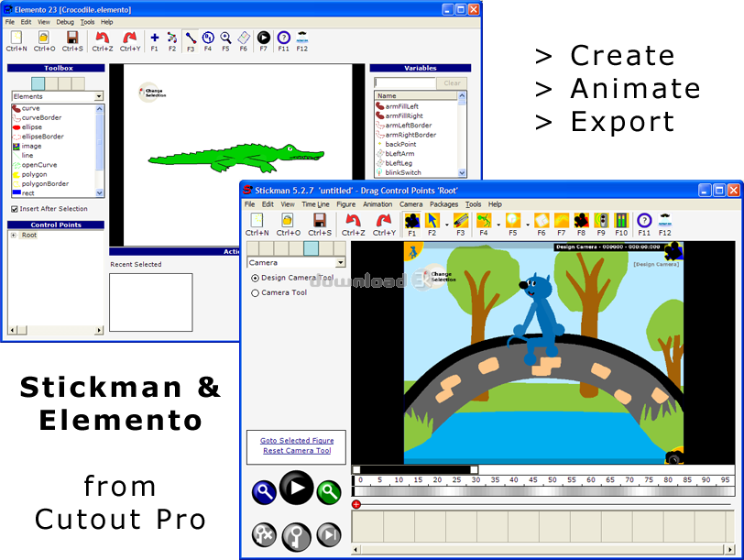The height and width of the screenshot is (560, 744).
Task: Click the gray step-forward playback button
Action: tap(329, 535)
